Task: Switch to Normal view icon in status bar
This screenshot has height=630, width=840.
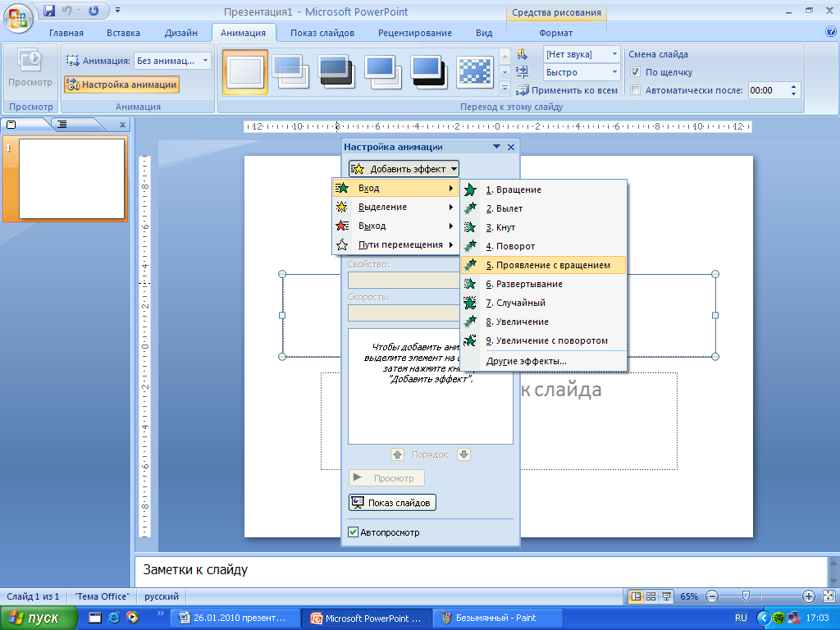Action: [636, 596]
